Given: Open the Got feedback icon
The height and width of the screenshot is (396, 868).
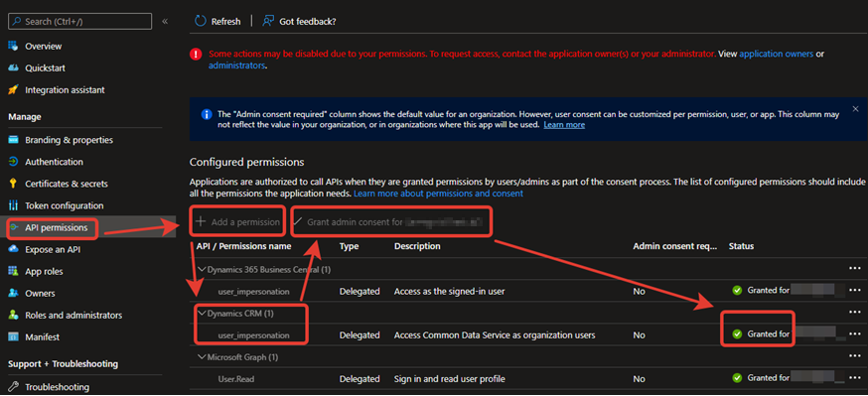Looking at the screenshot, I should click(268, 21).
